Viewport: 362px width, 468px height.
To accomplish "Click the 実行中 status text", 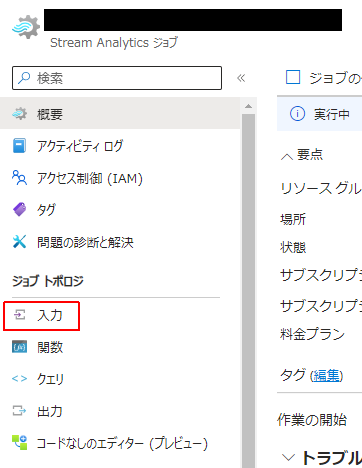I will [332, 114].
